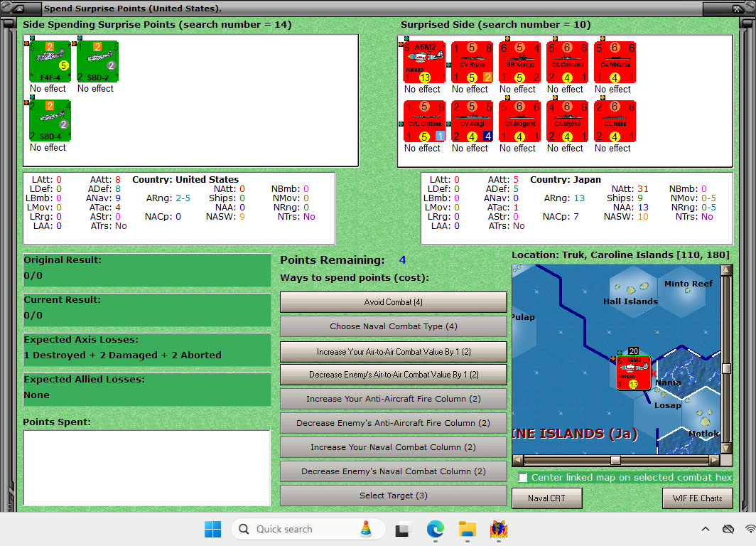Select the BB Kongo battleship counter
The width and height of the screenshot is (756, 546).
coord(520,62)
